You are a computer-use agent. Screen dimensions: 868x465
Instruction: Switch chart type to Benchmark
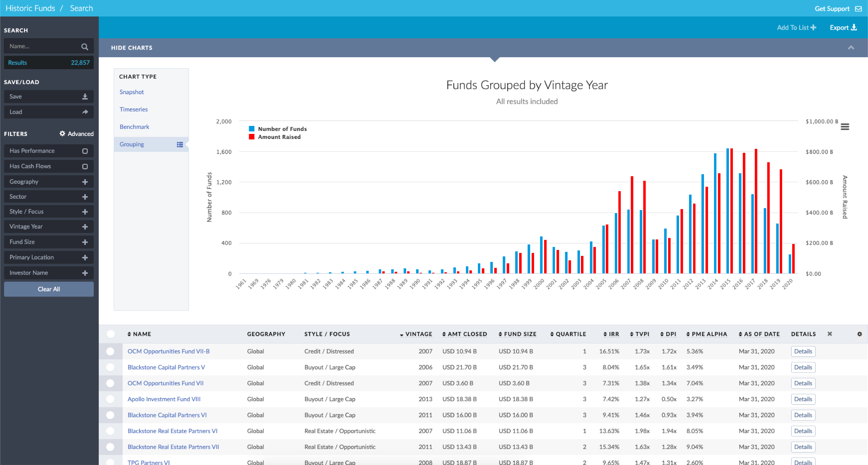pos(135,127)
